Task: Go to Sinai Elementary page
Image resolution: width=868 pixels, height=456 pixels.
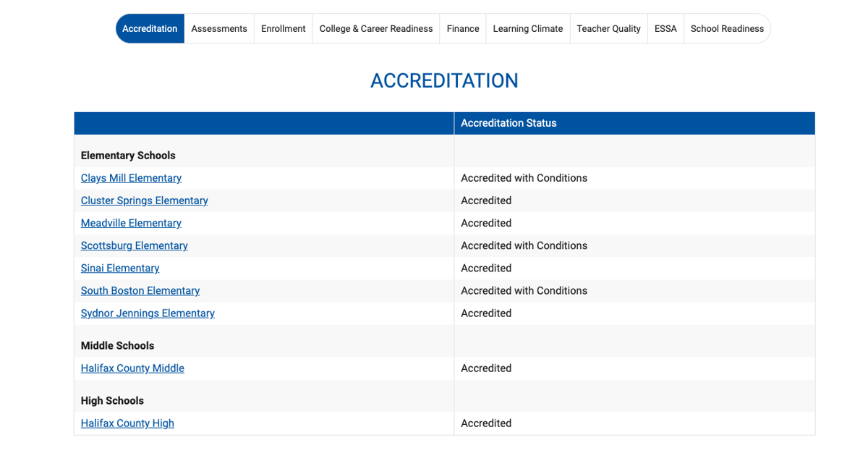Action: coord(120,268)
